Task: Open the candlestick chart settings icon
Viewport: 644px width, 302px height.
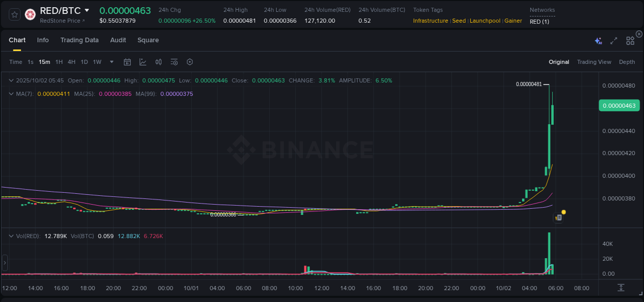Action: click(159, 61)
